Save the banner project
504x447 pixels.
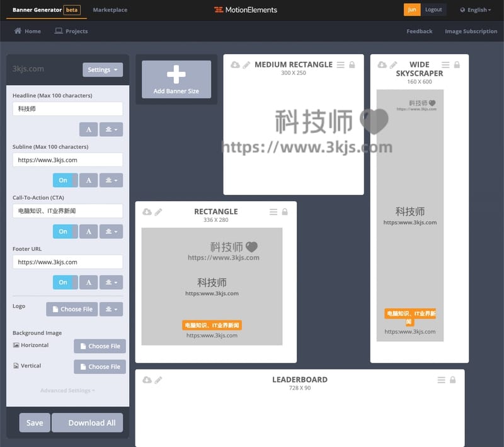click(x=35, y=423)
